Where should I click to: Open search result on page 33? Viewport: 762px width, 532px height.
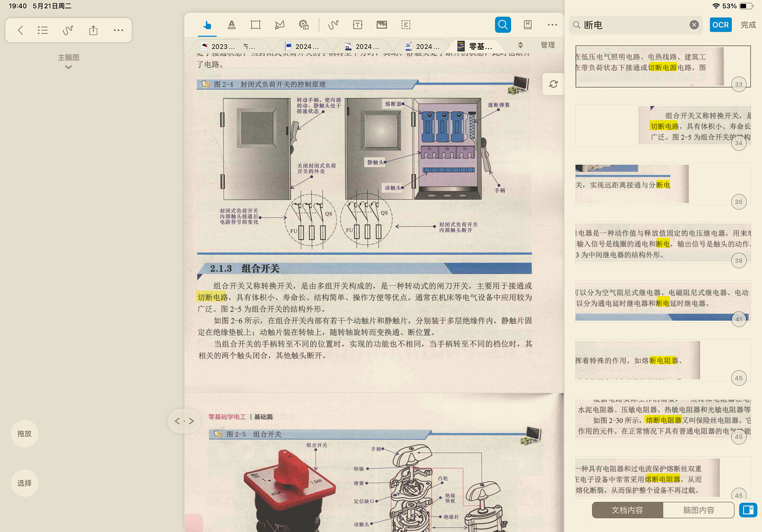pos(663,67)
